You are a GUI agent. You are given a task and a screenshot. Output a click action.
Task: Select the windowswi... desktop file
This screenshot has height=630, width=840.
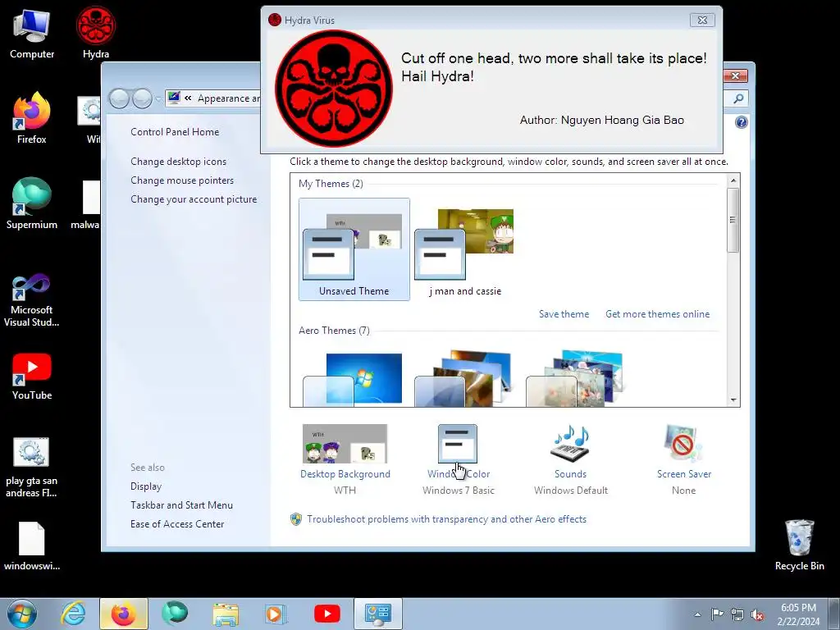32,546
